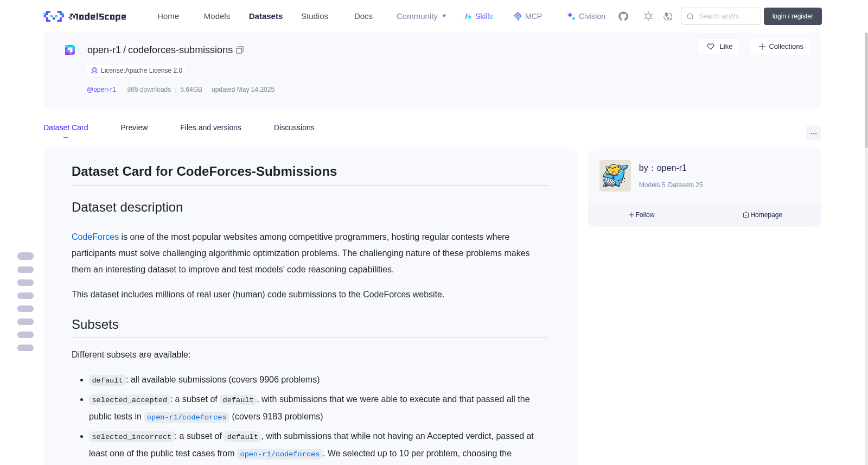
Task: Open the @open-r1 profile link
Action: point(101,90)
